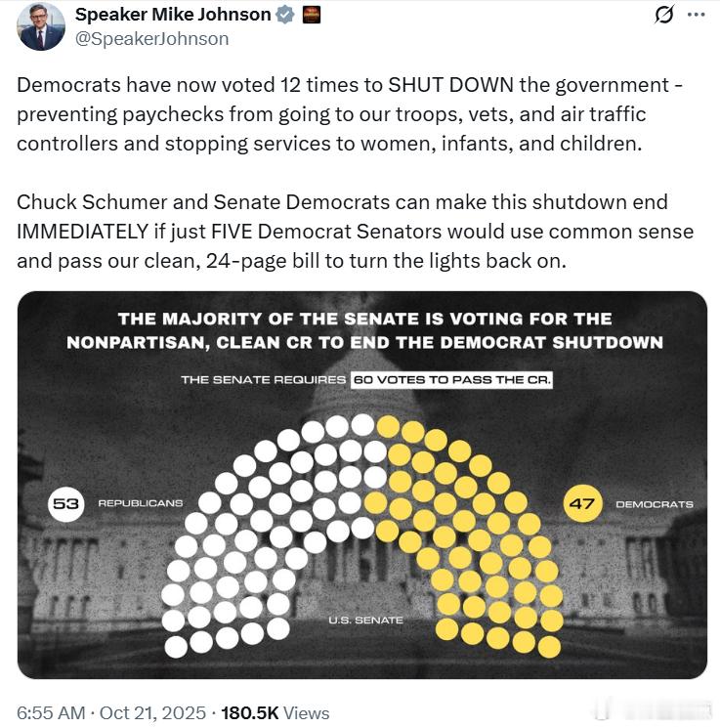Click the 6:55 AM post timestamp
The width and height of the screenshot is (720, 728).
[51, 713]
